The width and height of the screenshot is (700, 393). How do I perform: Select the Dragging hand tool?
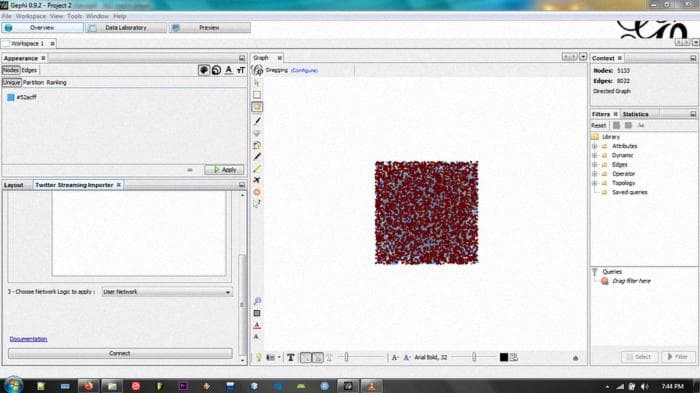coord(257,107)
